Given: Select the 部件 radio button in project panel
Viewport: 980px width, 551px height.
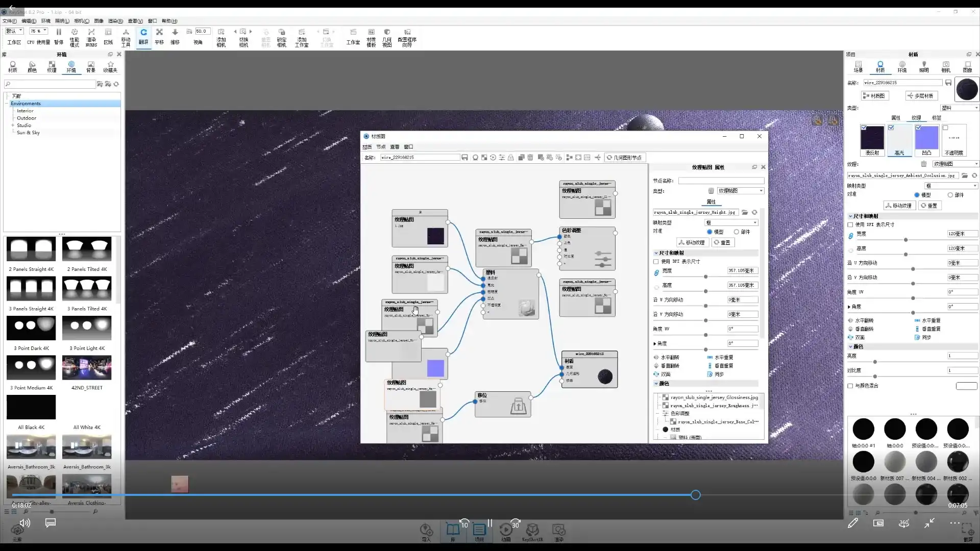Looking at the screenshot, I should pos(950,195).
